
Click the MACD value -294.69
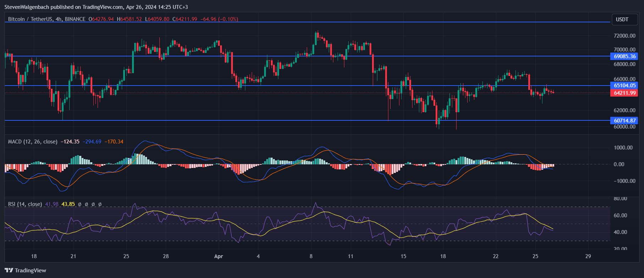pyautogui.click(x=92, y=142)
